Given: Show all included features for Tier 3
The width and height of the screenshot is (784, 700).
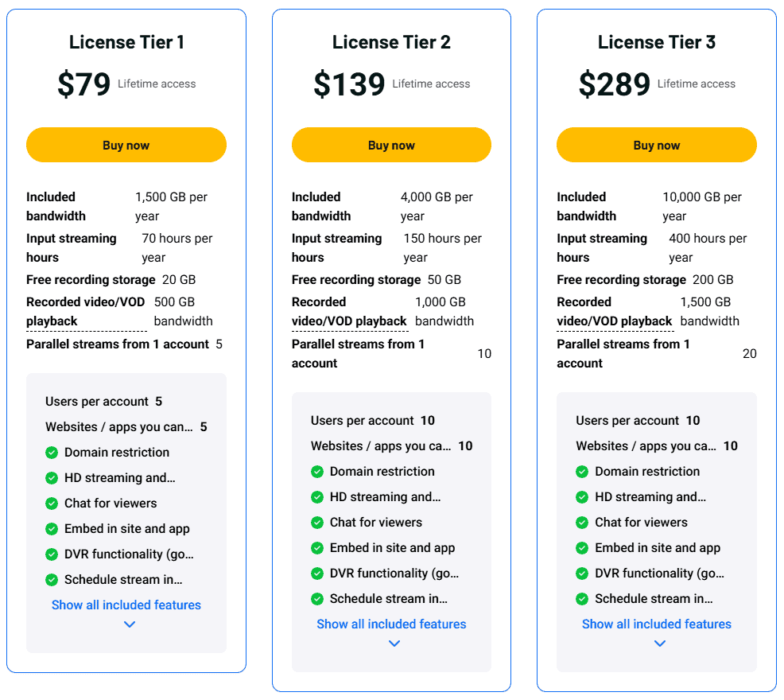Looking at the screenshot, I should [657, 624].
